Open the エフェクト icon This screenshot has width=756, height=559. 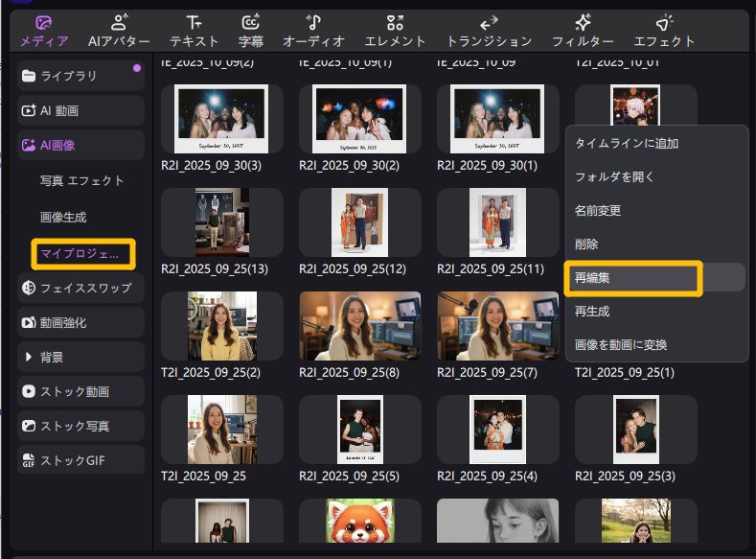coord(664,23)
